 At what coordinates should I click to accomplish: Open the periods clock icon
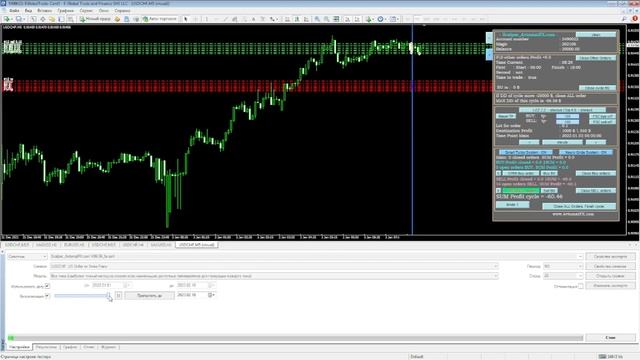pos(380,19)
